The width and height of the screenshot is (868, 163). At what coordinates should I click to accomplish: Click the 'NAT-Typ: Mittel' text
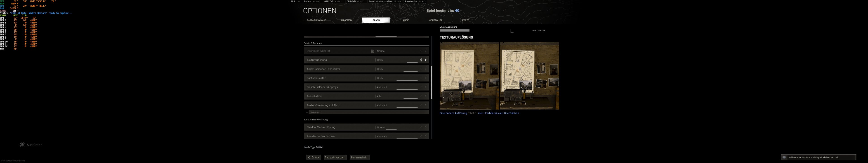click(x=314, y=147)
